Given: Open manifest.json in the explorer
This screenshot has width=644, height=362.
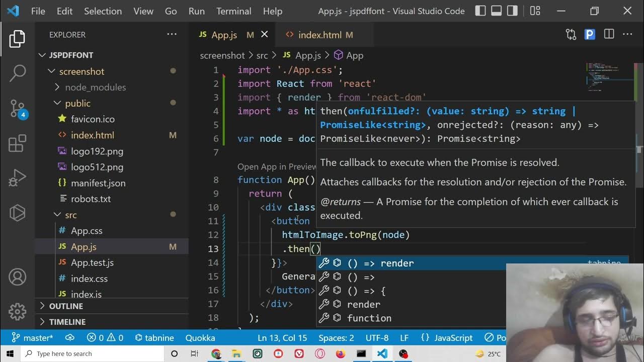Looking at the screenshot, I should 98,183.
